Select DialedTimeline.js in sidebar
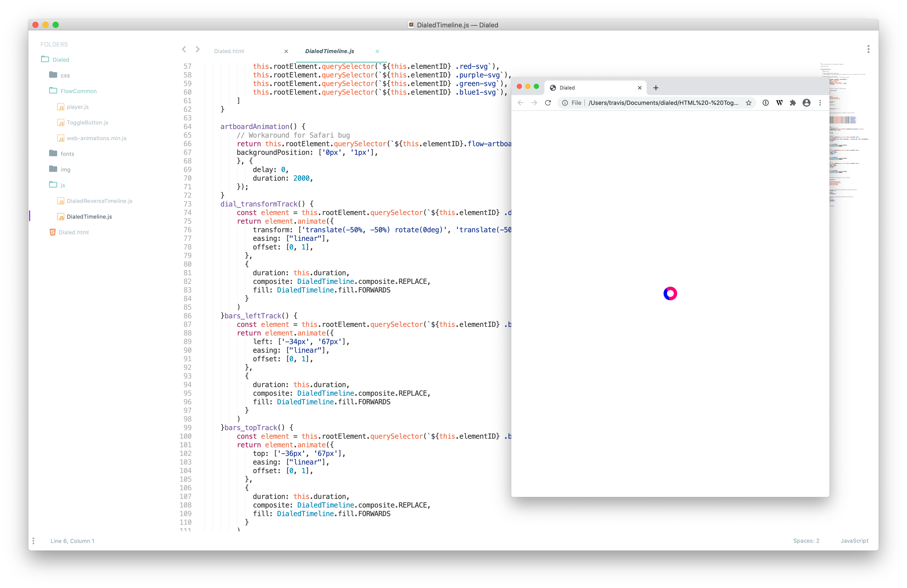 coord(89,216)
